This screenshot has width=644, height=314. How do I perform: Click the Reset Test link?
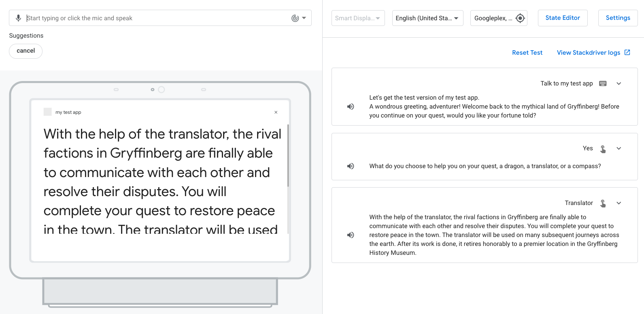coord(527,53)
